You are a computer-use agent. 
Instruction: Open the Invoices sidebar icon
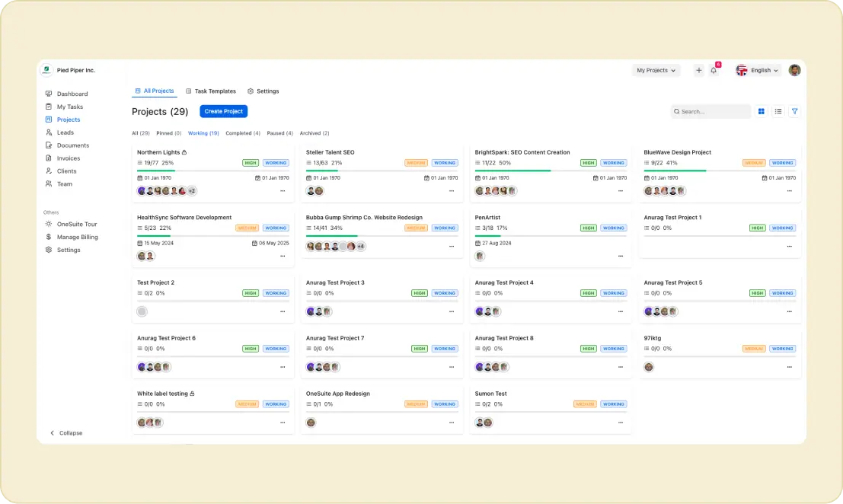(x=49, y=158)
